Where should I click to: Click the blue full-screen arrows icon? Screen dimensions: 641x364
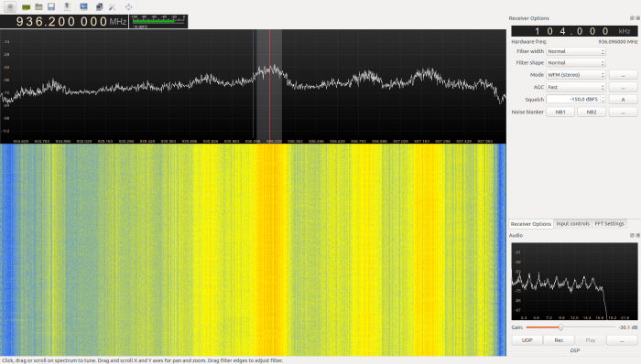point(128,7)
